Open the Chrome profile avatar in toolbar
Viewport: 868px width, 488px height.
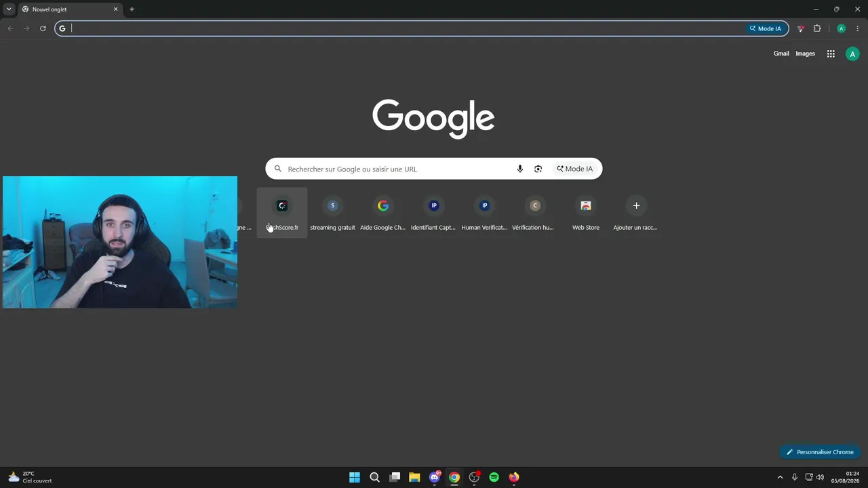tap(841, 28)
